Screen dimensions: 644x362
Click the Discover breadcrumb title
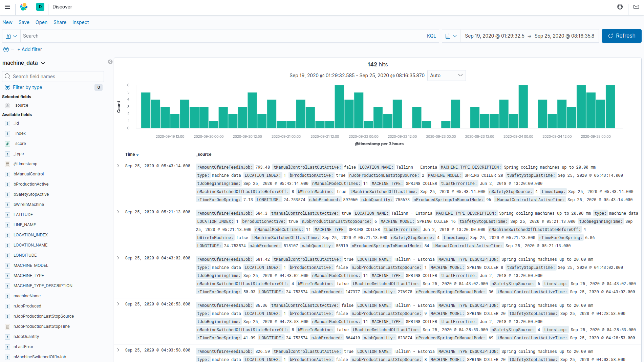click(62, 7)
